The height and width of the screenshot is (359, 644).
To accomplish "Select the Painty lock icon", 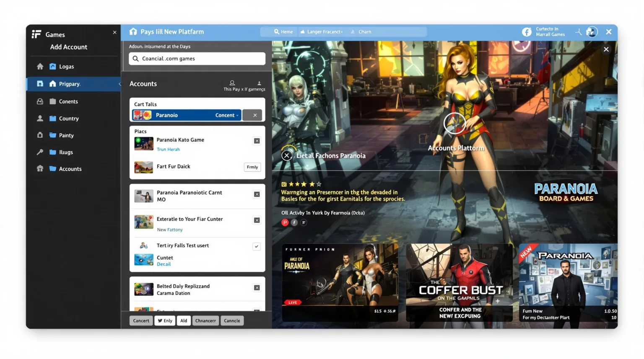I will (40, 135).
